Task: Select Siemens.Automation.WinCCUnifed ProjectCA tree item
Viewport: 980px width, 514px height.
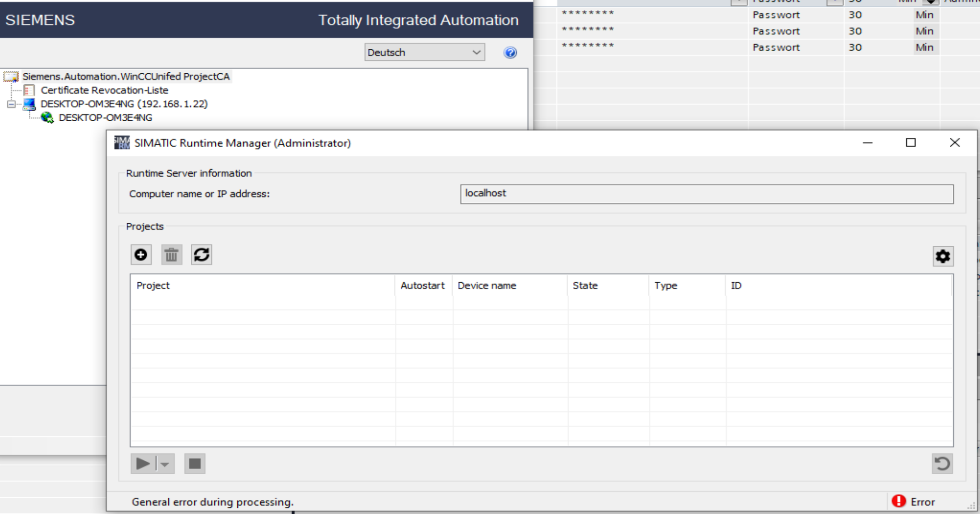Action: tap(126, 77)
